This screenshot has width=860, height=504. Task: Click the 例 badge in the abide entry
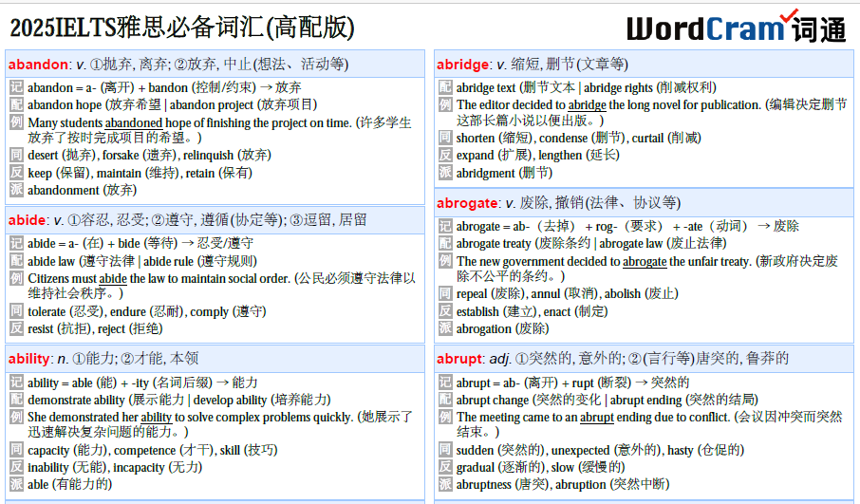pyautogui.click(x=16, y=278)
